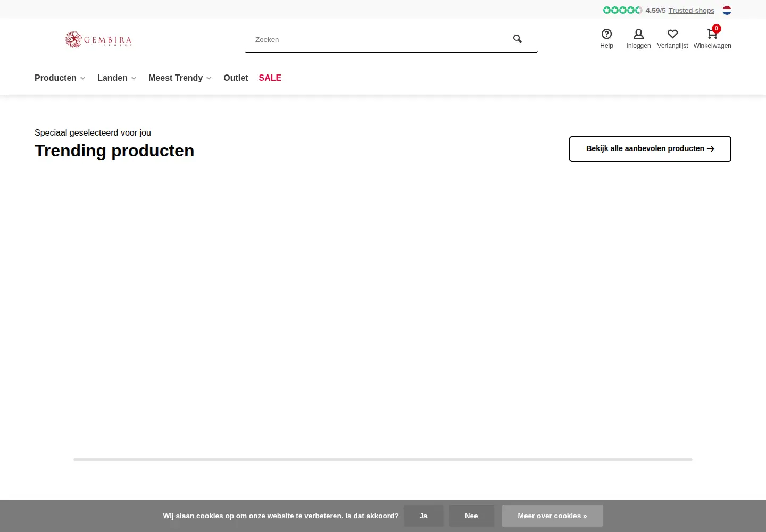Screen dimensions: 766x532
Task: Decline cookies with Nee
Action: coord(471,516)
